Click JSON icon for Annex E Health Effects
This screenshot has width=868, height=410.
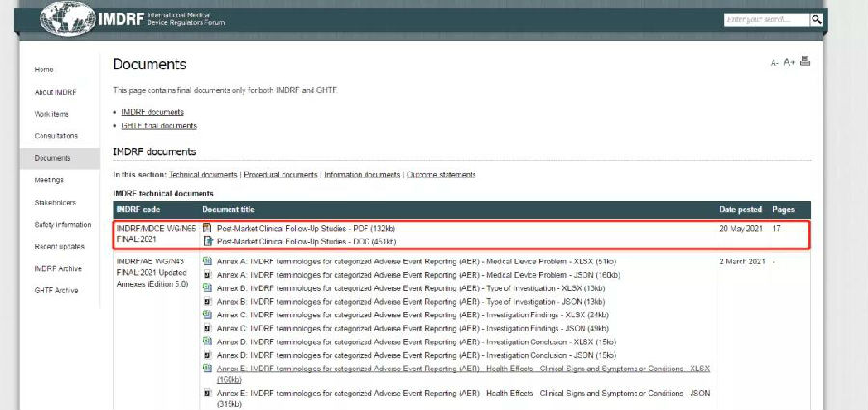tap(208, 393)
